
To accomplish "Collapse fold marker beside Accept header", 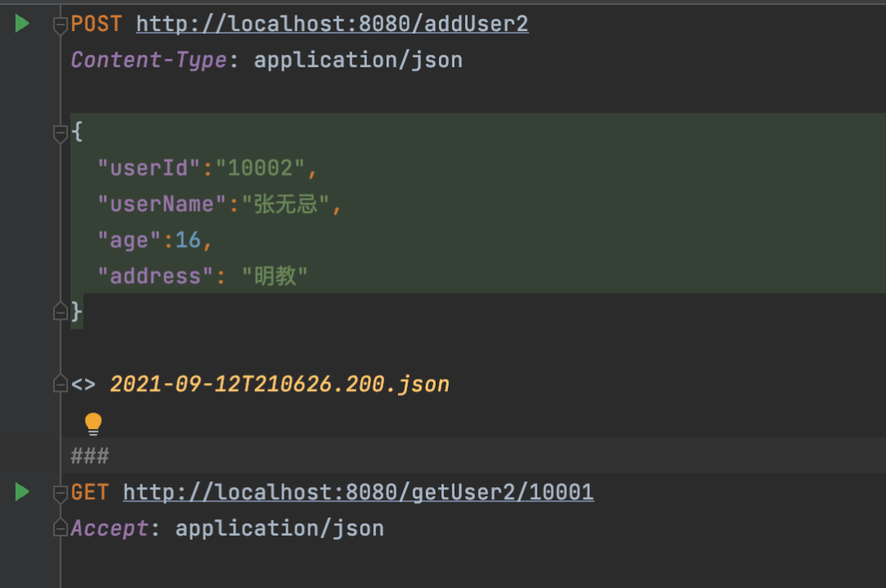I will pyautogui.click(x=60, y=527).
